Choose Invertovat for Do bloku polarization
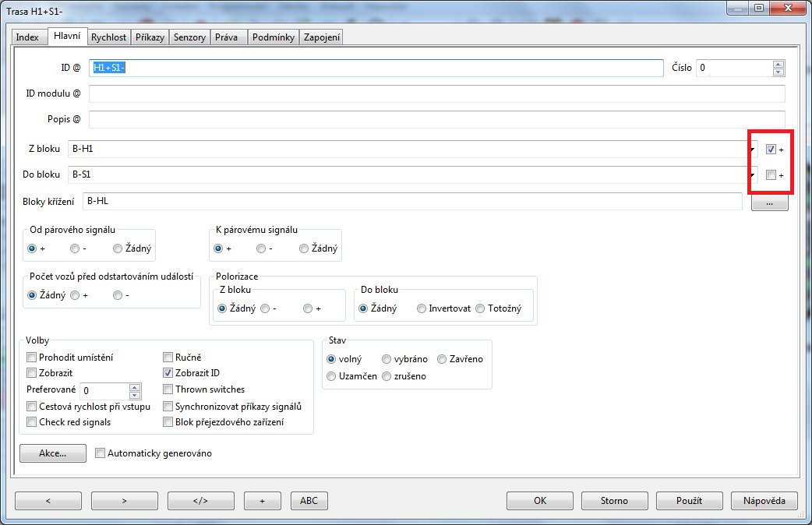 tap(422, 308)
